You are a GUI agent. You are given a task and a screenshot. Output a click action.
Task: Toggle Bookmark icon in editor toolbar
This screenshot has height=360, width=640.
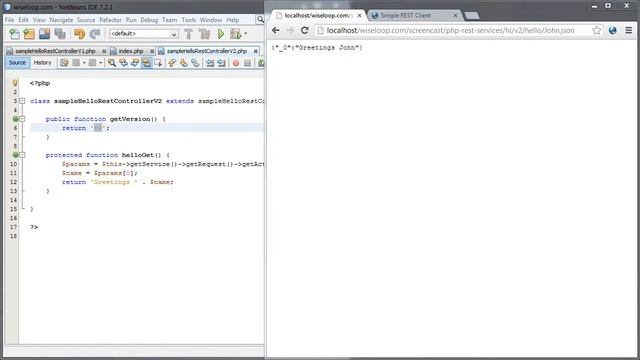point(195,63)
